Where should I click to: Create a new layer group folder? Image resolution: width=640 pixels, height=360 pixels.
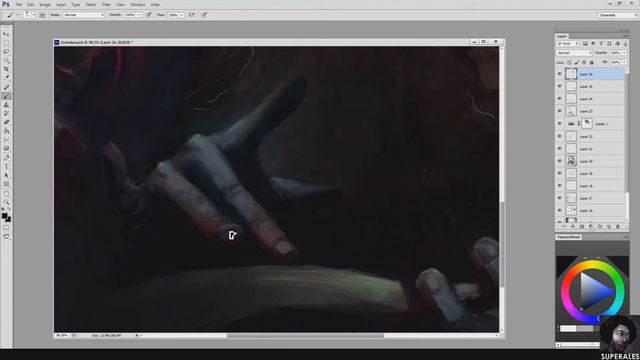600,226
